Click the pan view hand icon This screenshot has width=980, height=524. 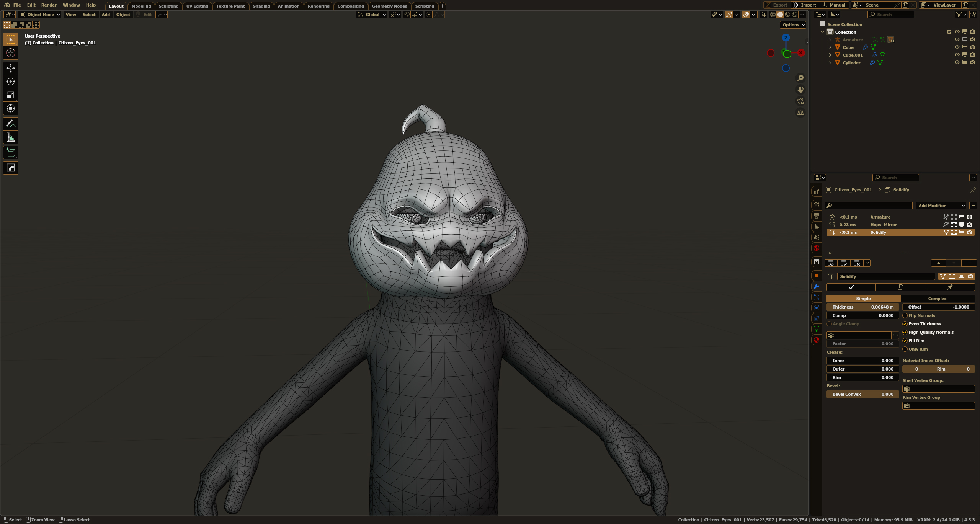click(800, 90)
